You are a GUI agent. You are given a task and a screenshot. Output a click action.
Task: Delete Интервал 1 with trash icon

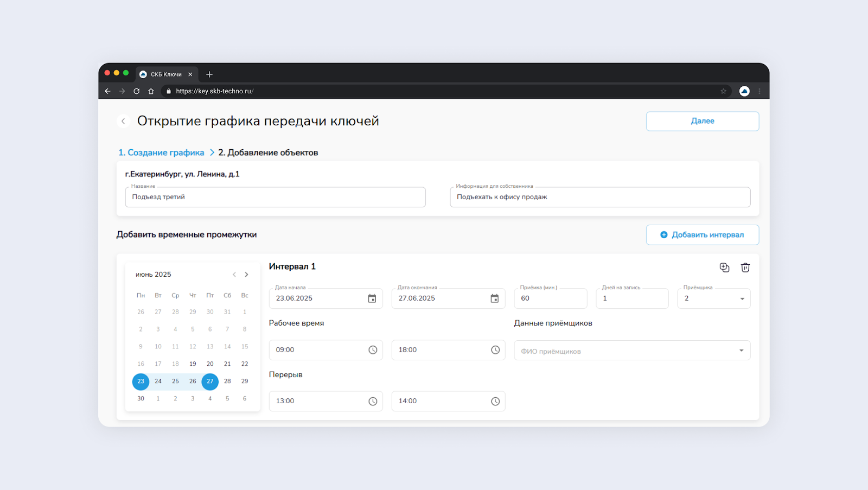745,268
